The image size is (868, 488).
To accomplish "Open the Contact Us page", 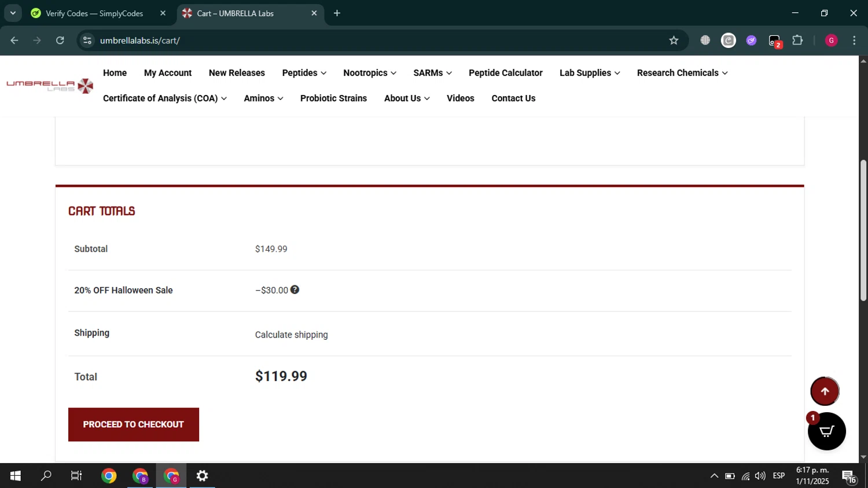I will pos(513,98).
